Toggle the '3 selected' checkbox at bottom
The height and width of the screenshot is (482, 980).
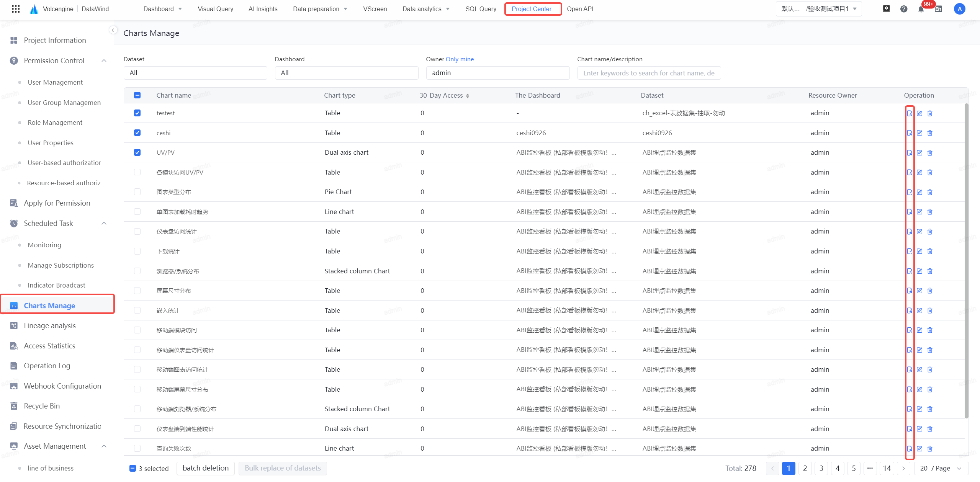[x=133, y=468]
